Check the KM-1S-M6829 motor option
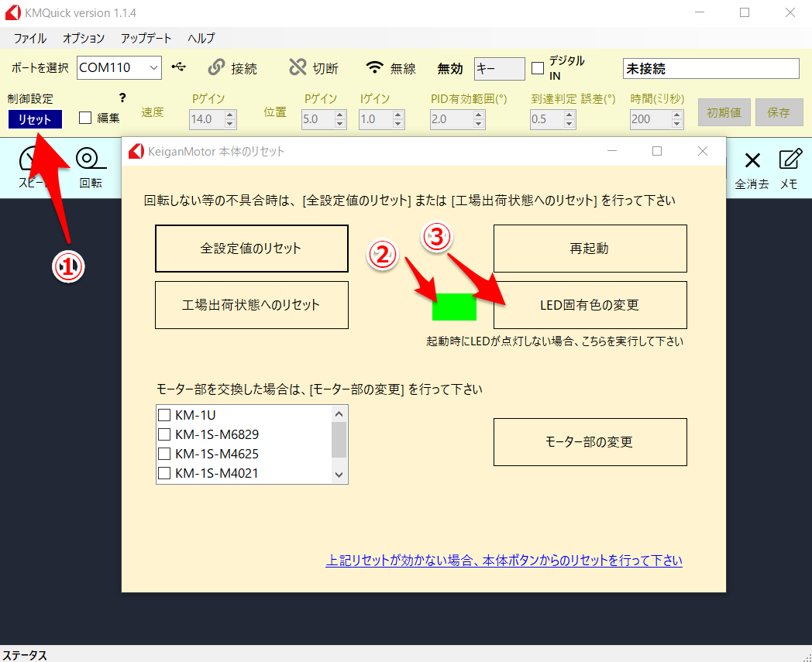This screenshot has height=662, width=812. coord(164,434)
